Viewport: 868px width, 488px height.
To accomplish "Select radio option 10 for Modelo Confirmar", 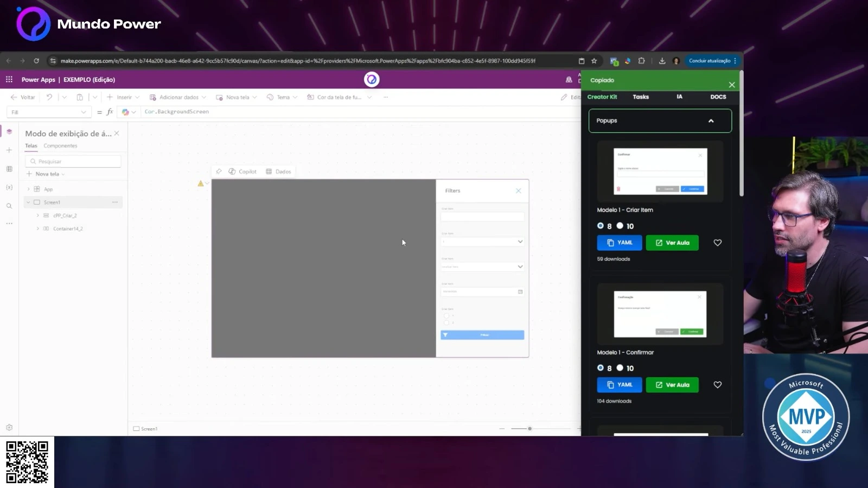I will coord(620,368).
